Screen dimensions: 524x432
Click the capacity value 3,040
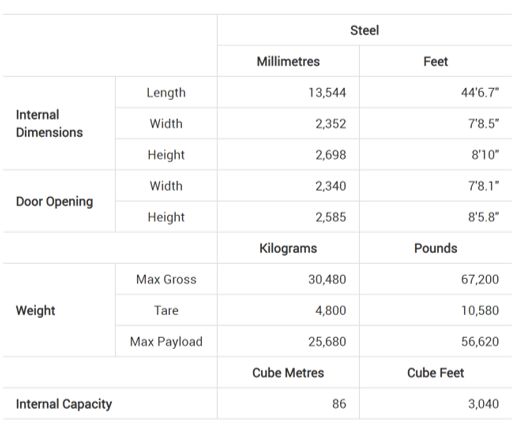coord(483,404)
